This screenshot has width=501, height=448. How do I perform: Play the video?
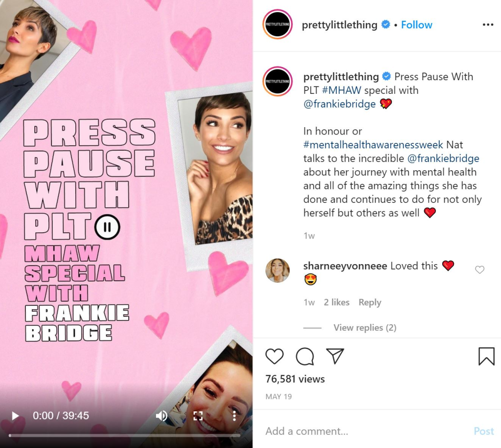pyautogui.click(x=15, y=415)
